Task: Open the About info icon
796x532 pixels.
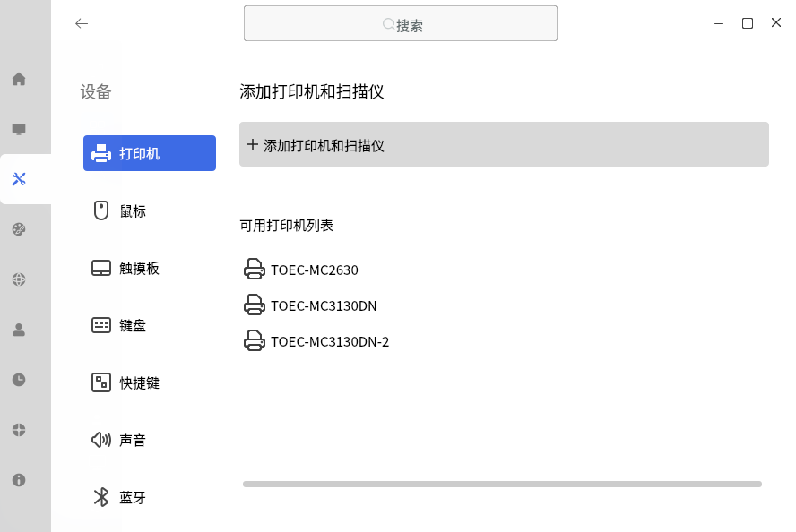Action: 19,480
